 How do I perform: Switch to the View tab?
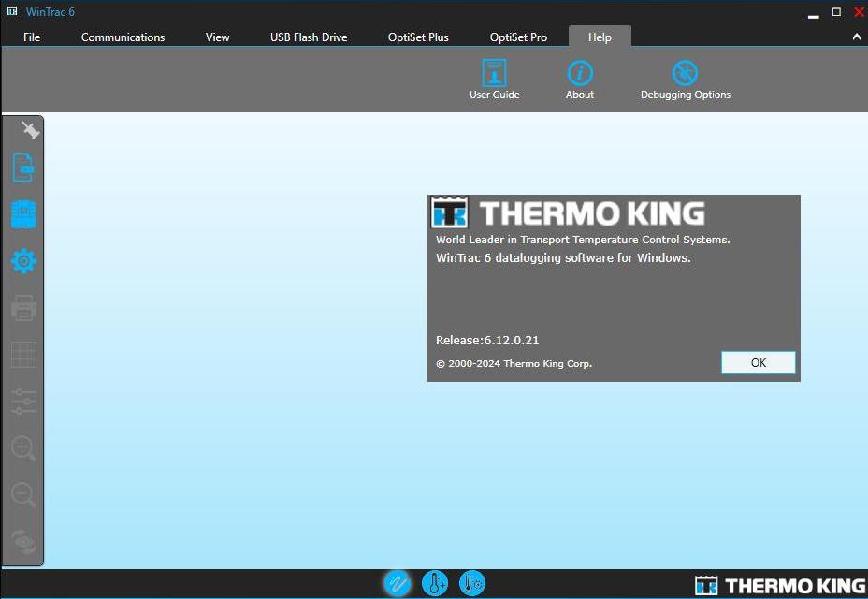(217, 37)
